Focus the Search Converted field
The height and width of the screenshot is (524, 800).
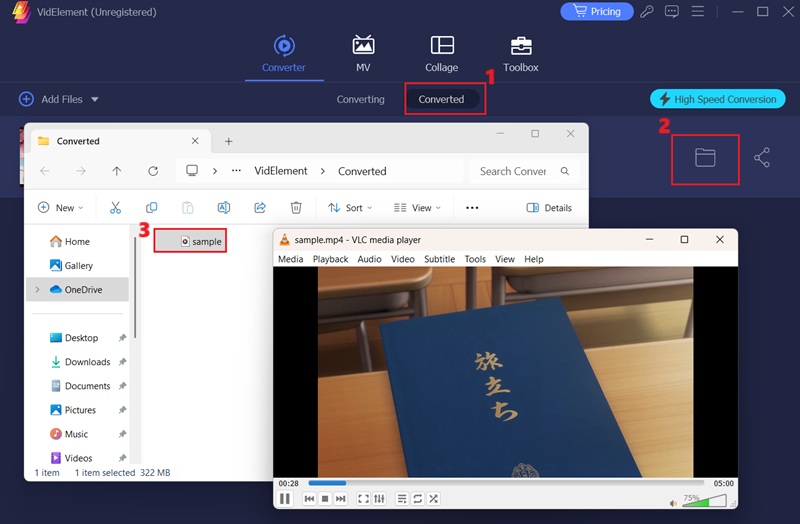pyautogui.click(x=524, y=171)
